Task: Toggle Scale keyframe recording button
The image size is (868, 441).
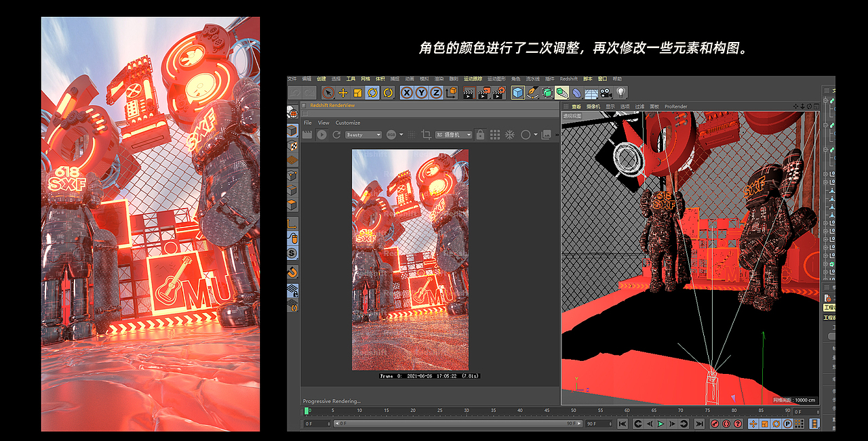Action: click(x=764, y=423)
